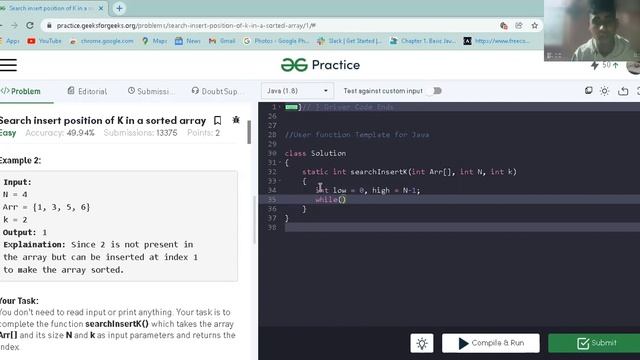Click the problem title Search insert position of K
This screenshot has width=640, height=360.
103,120
